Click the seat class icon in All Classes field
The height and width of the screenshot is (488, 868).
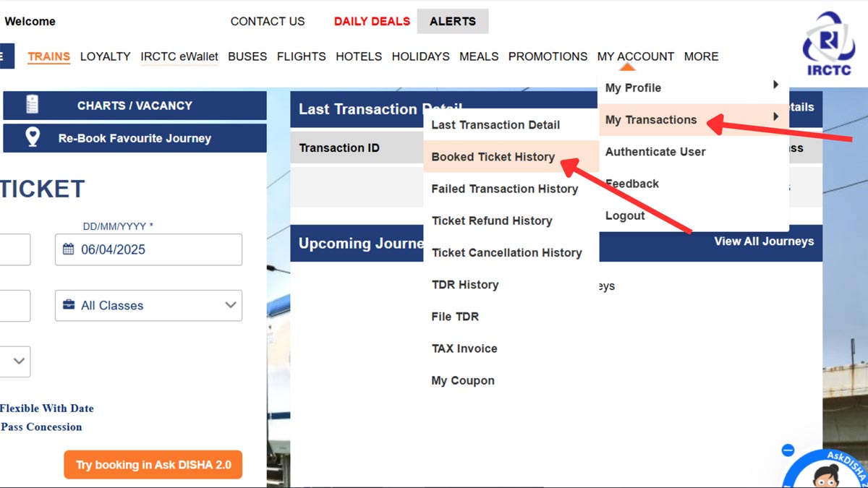67,305
